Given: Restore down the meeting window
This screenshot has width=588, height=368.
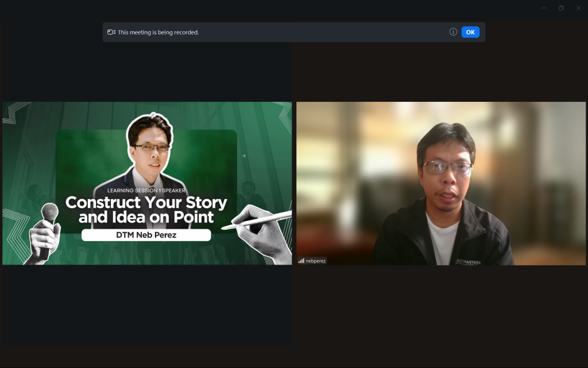Looking at the screenshot, I should click(x=561, y=8).
